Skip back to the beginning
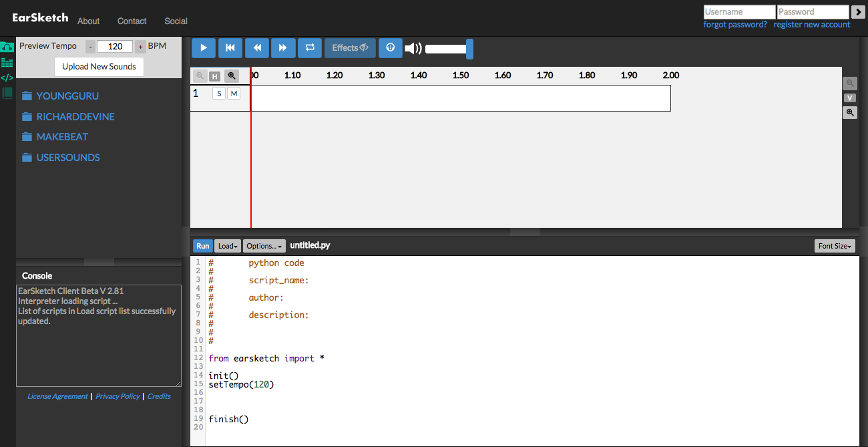The width and height of the screenshot is (868, 447). pyautogui.click(x=230, y=48)
